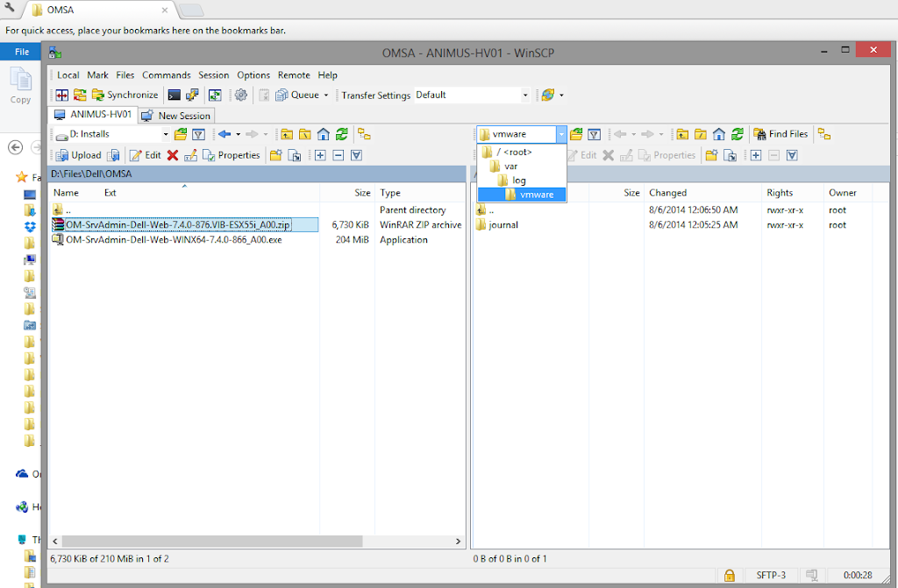Delete selected local file with red X
The width and height of the screenshot is (898, 588).
(173, 155)
